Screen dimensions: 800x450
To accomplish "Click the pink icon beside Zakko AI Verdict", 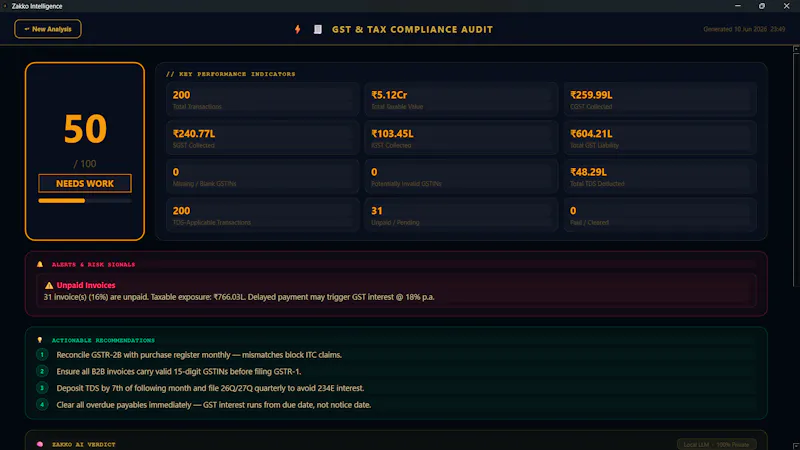I will (x=40, y=444).
